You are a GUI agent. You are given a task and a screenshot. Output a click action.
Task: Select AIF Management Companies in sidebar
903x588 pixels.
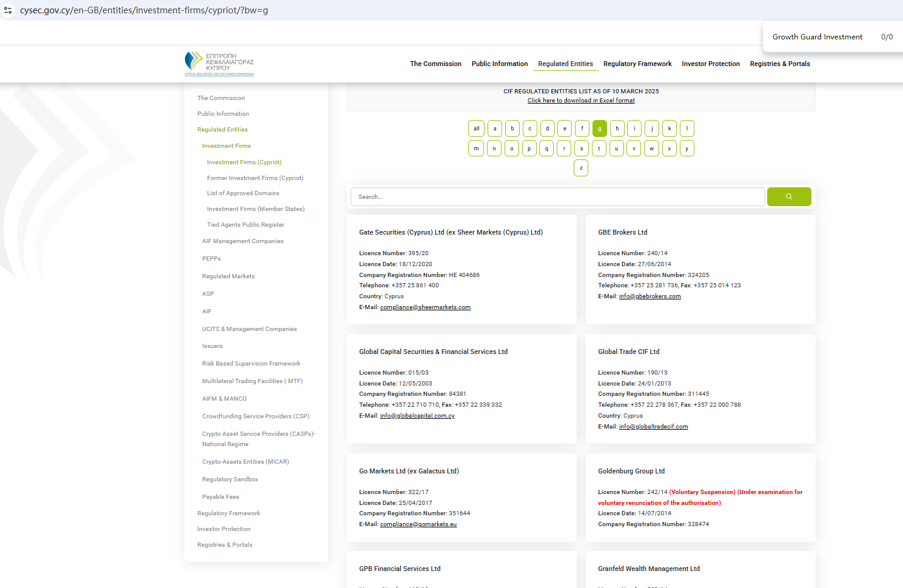(243, 241)
